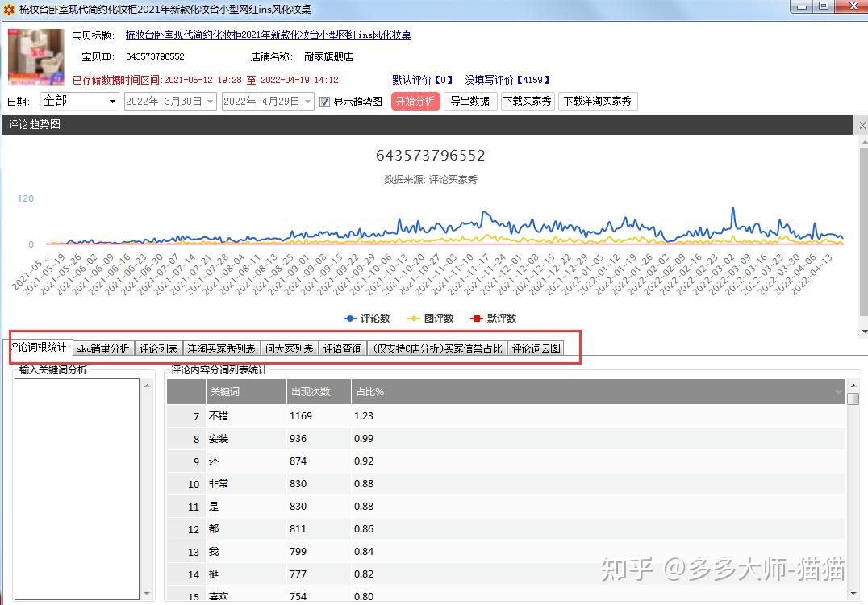
Task: Toggle the 图评数 legend series
Action: [430, 319]
